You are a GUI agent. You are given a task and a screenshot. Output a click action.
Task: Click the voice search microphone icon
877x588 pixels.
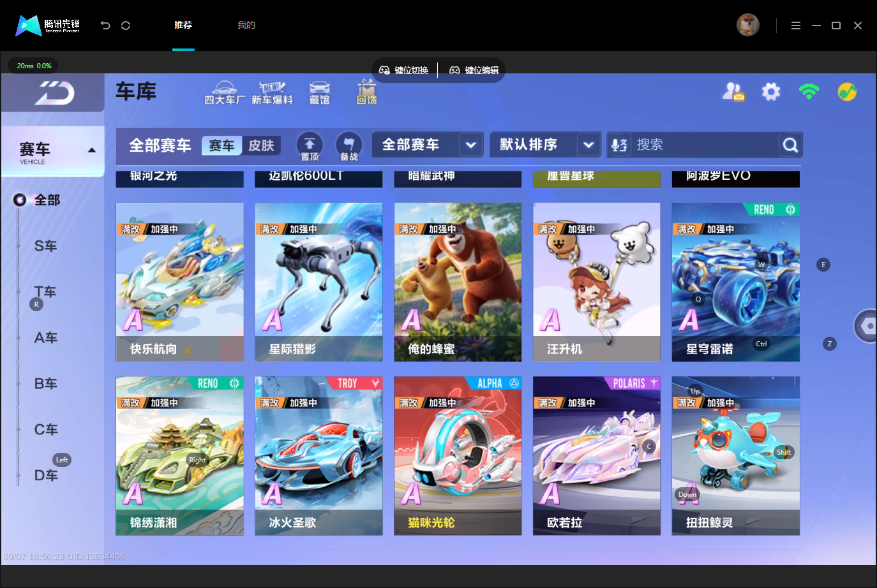pyautogui.click(x=618, y=145)
